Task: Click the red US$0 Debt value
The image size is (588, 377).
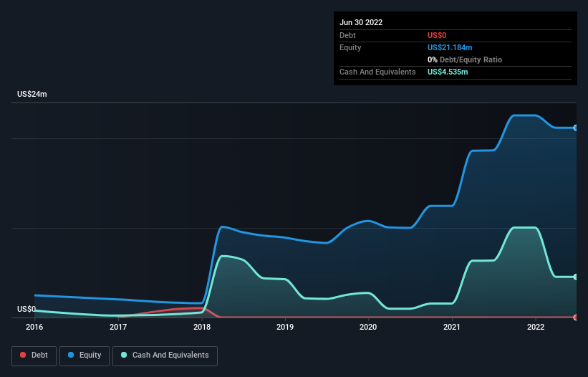Action: click(437, 35)
